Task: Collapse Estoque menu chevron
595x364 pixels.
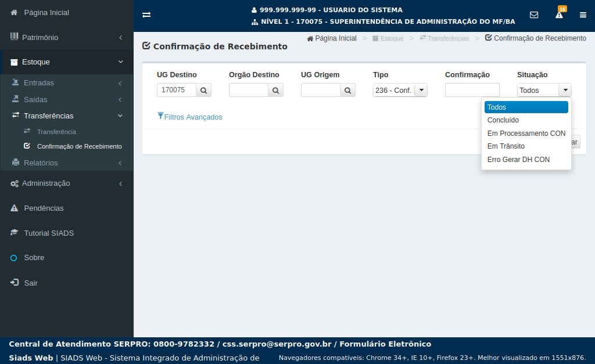Action: (121, 62)
